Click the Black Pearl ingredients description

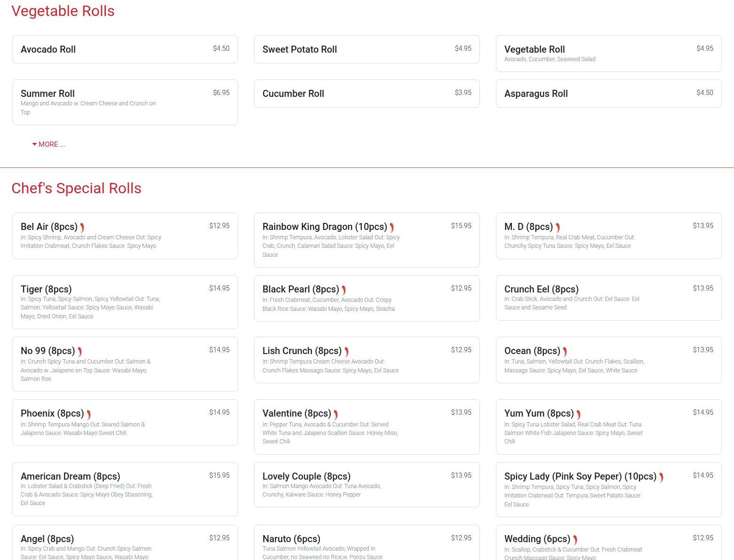329,304
